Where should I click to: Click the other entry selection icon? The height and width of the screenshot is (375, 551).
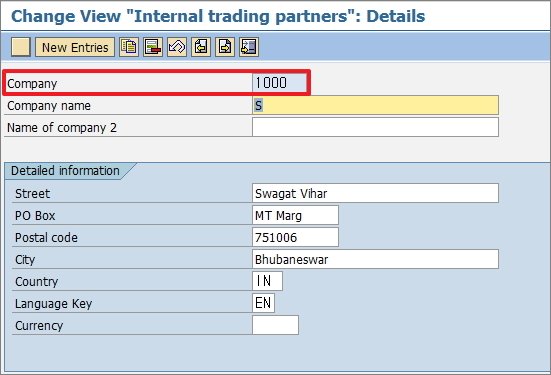click(x=249, y=47)
